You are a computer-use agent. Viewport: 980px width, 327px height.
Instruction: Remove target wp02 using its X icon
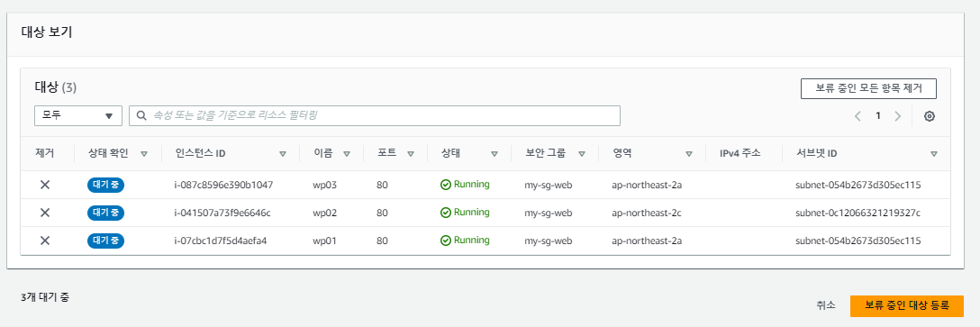click(45, 213)
